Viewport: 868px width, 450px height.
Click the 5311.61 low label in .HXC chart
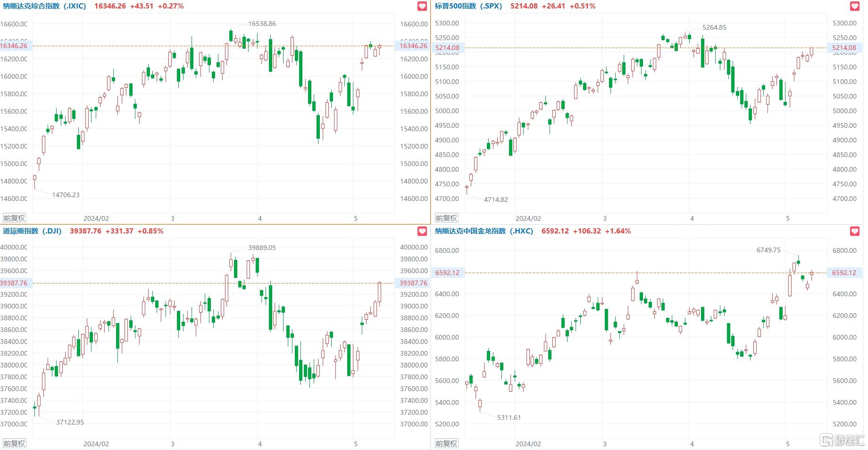pos(509,417)
